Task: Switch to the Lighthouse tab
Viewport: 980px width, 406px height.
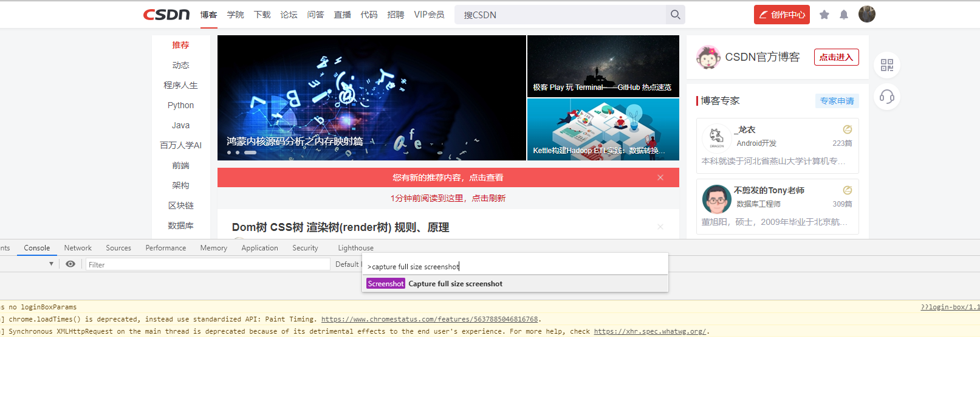Action: pyautogui.click(x=356, y=248)
